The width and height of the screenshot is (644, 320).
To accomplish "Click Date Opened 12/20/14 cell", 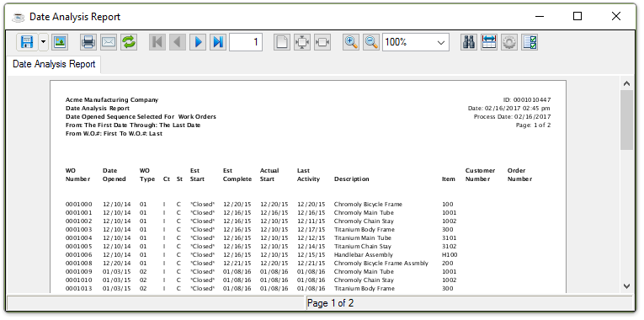I will tap(117, 264).
